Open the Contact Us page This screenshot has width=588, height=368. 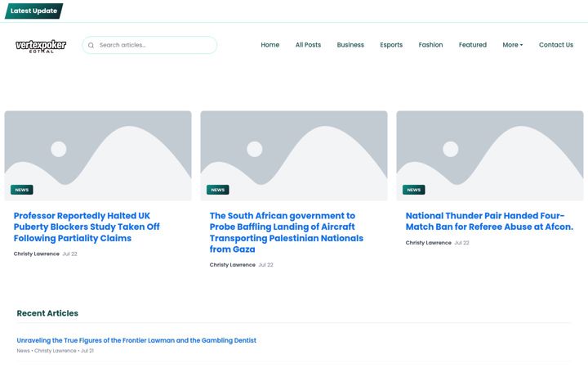556,45
